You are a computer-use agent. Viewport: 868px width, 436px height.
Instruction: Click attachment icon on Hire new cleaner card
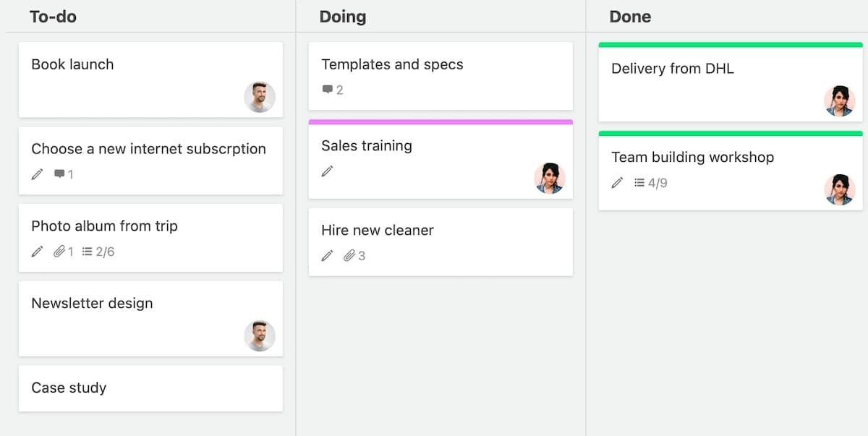[x=349, y=256]
